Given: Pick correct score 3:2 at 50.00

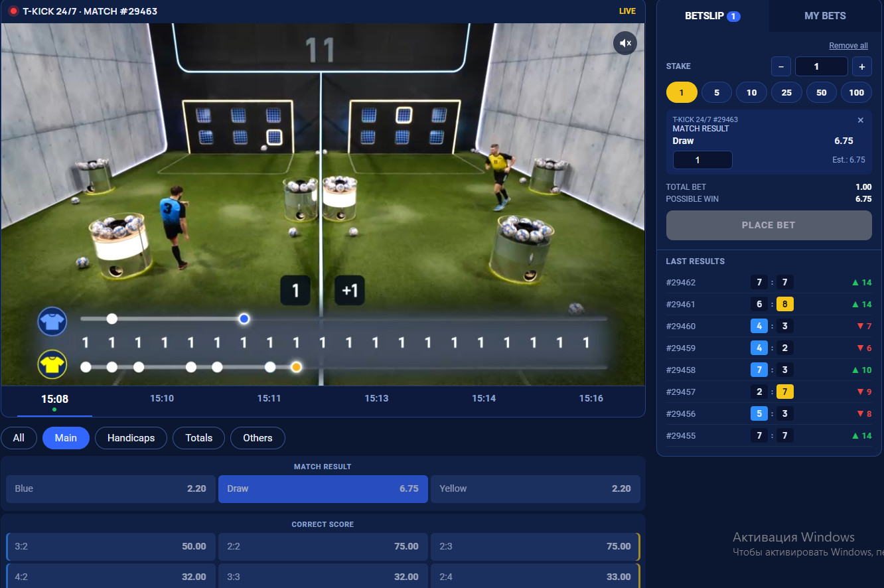Looking at the screenshot, I should pos(111,547).
